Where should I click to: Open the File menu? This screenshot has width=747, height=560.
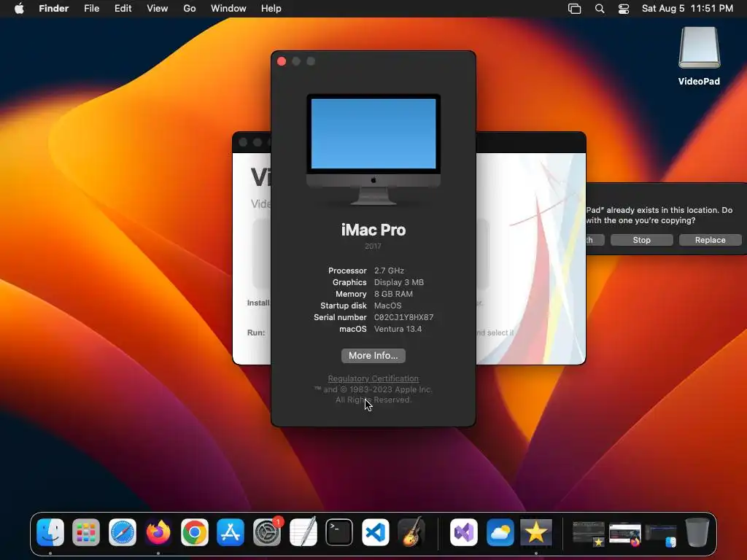[91, 9]
